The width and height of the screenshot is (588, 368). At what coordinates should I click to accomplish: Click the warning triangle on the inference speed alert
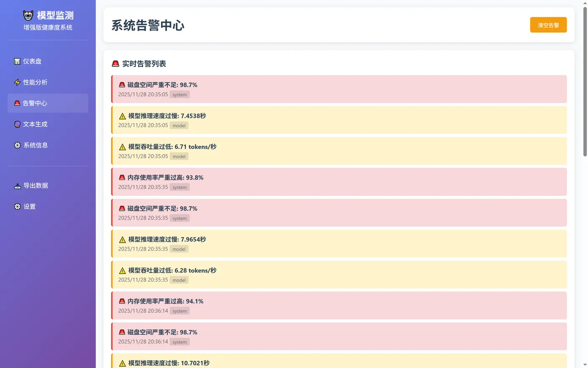(x=122, y=116)
